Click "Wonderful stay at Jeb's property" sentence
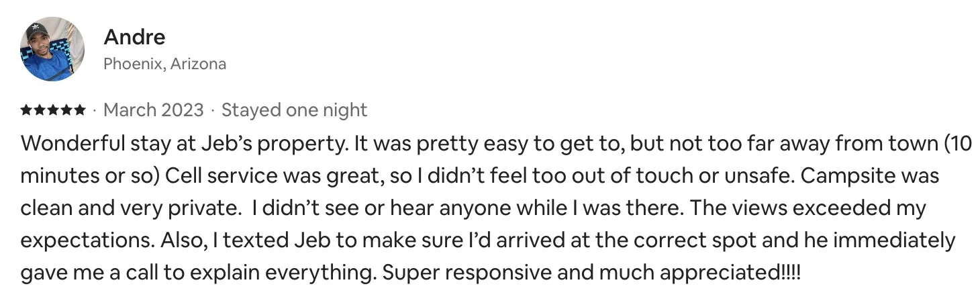 pos(184,143)
